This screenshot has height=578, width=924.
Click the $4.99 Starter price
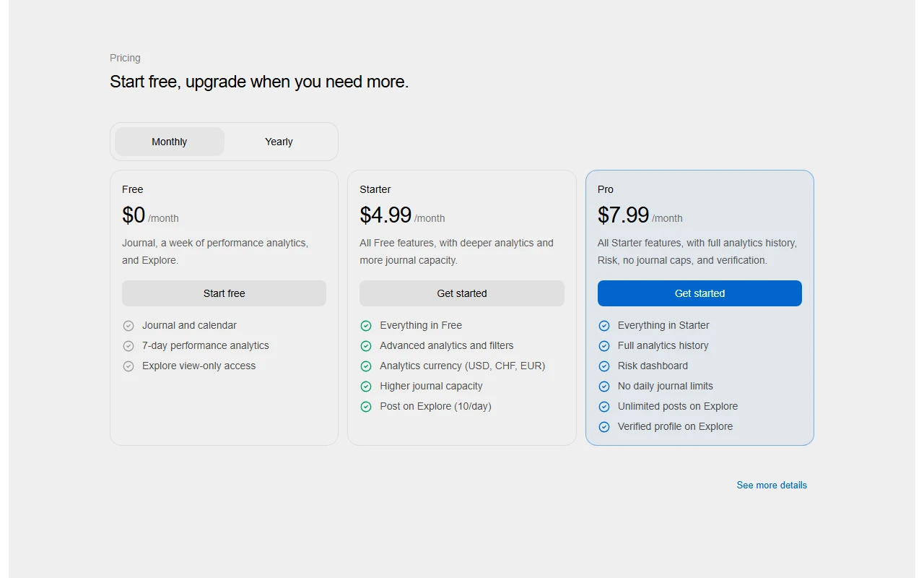click(x=385, y=215)
